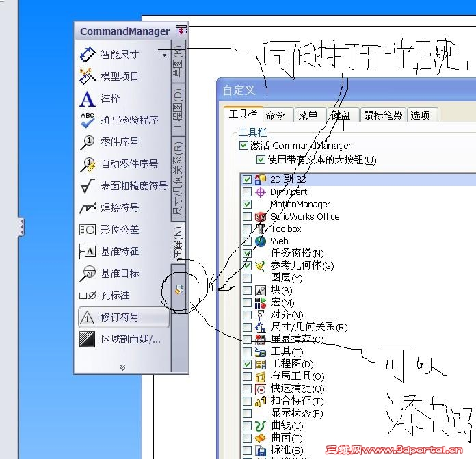Open the 键盘 keyboard tab

coord(343,116)
